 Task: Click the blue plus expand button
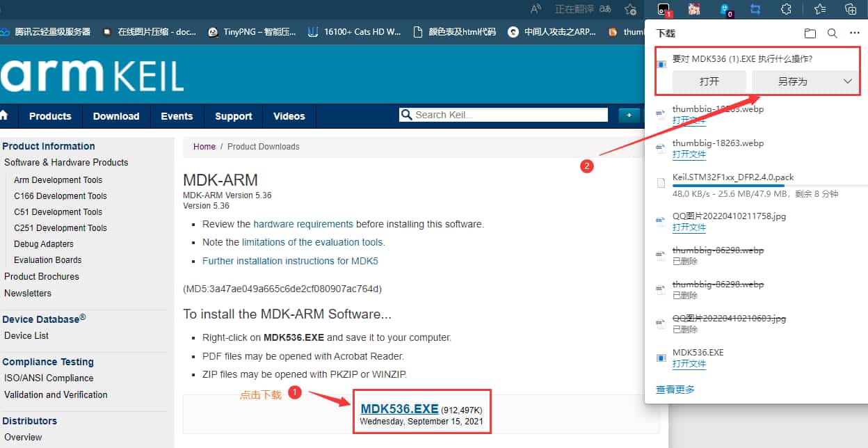point(629,115)
